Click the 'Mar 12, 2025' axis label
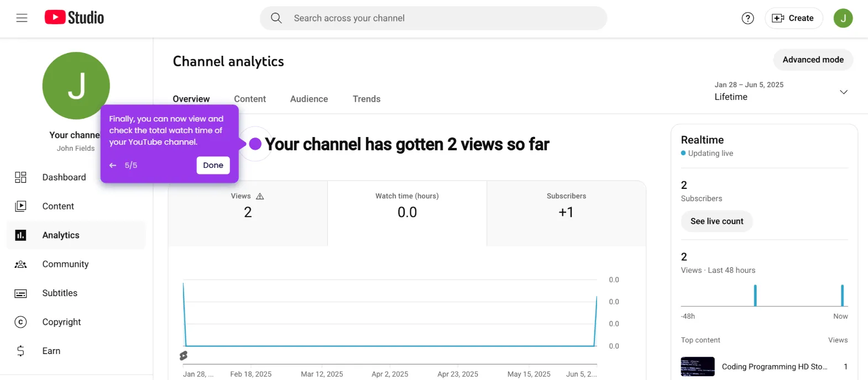 [x=322, y=374]
